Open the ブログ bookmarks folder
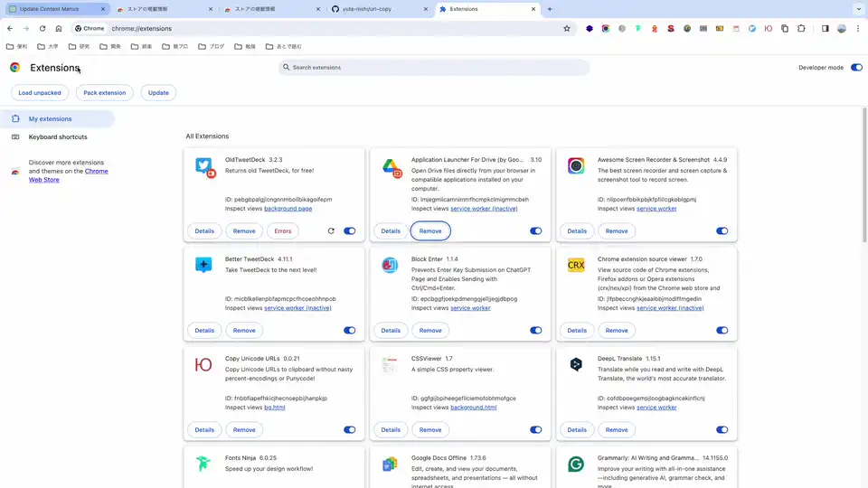 (x=211, y=46)
